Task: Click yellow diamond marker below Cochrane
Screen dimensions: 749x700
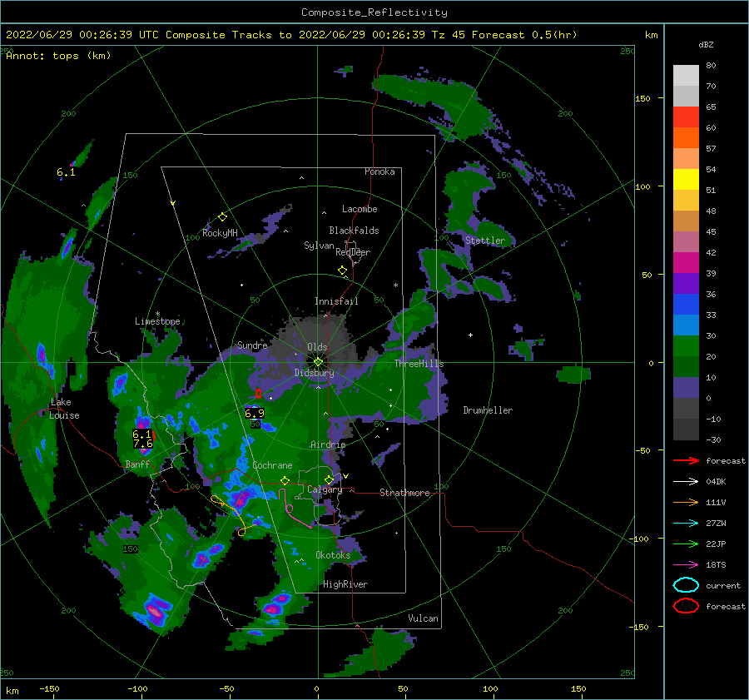Action: tap(285, 481)
